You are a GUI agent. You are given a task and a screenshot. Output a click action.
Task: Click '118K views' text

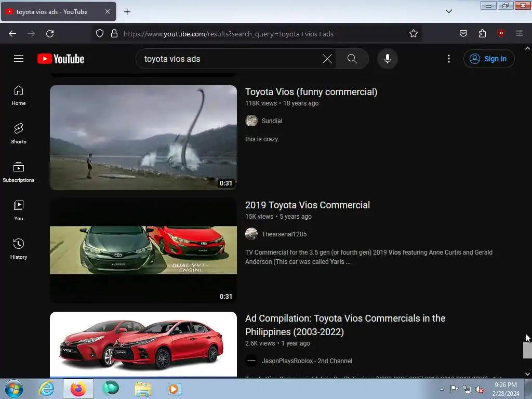[x=261, y=103]
